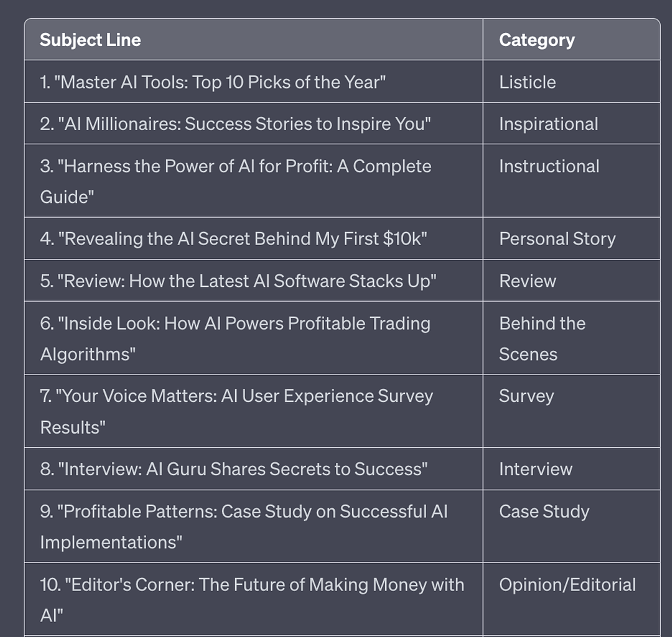
Task: Select the "Profitable Patterns" subject line
Action: (244, 526)
